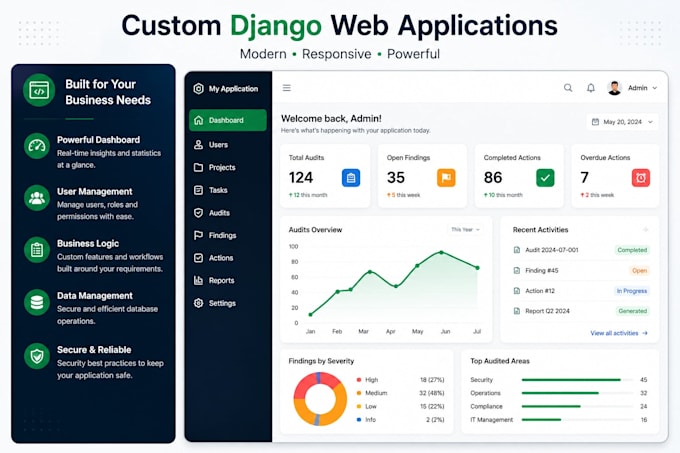680x453 pixels.
Task: Click the Audit 2024-07-001 document icon
Action: pyautogui.click(x=517, y=250)
